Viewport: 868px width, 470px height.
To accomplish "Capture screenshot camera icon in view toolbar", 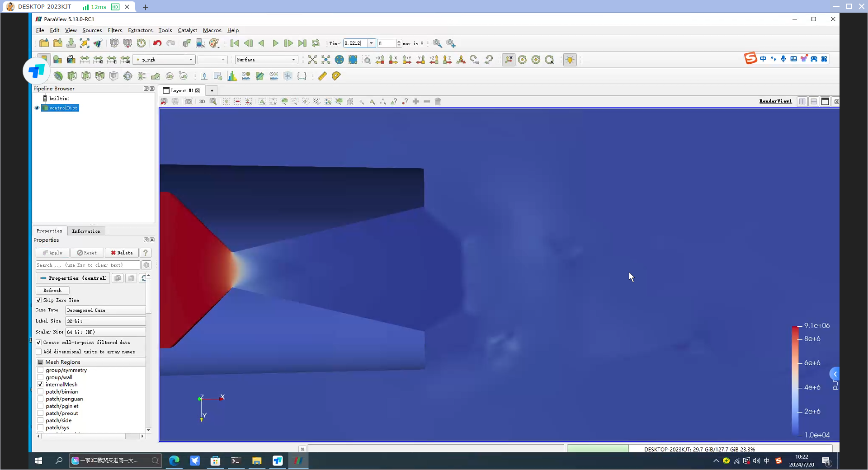I will pyautogui.click(x=189, y=102).
